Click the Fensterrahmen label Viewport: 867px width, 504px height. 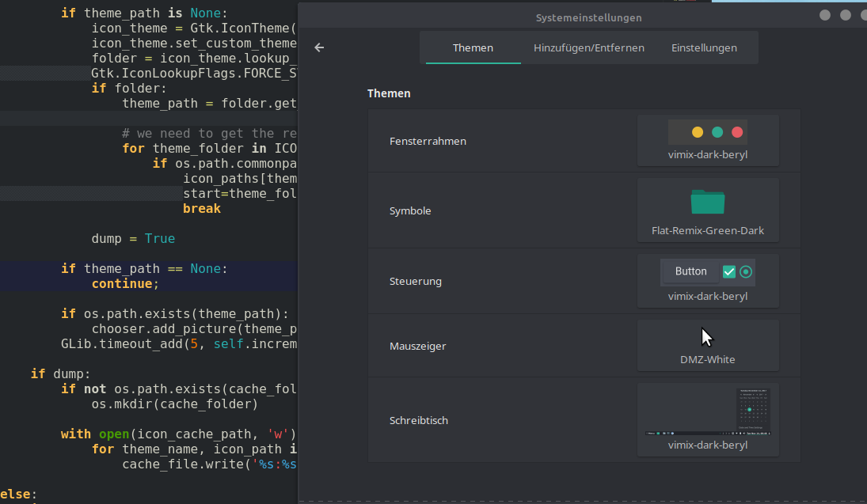click(428, 141)
